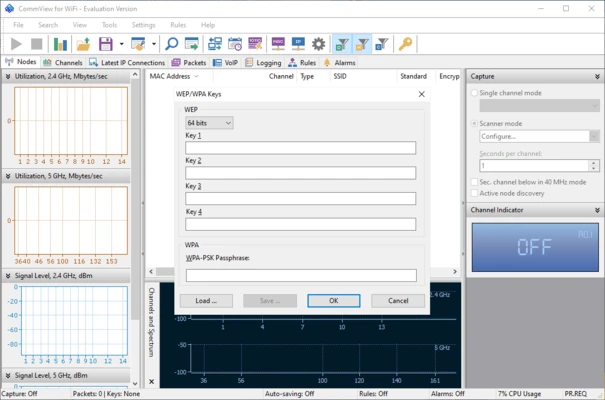The width and height of the screenshot is (605, 400).
Task: Click the purple floppy save icon
Action: 105,44
